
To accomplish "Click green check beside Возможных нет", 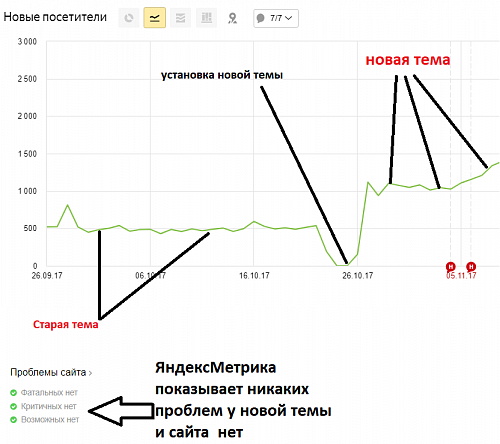I will pos(13,420).
